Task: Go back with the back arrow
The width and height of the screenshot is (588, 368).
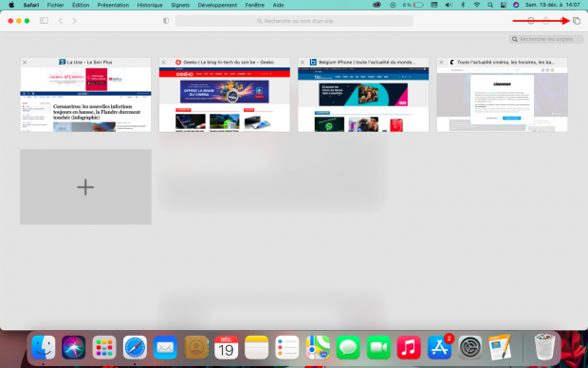Action: [x=61, y=21]
